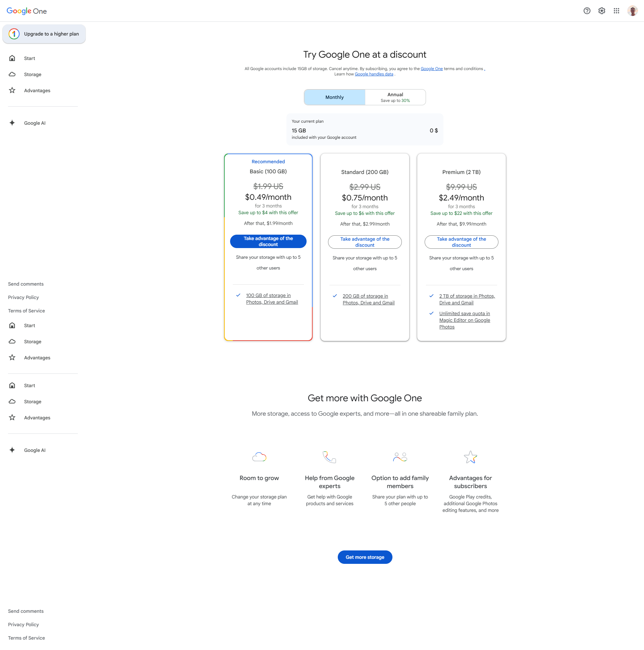Click the phone icon for Google experts
Screen dimensions: 644x650
(329, 457)
